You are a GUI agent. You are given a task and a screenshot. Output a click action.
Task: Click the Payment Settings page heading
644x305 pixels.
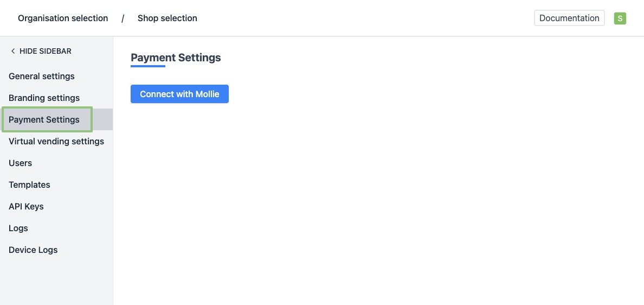(x=176, y=58)
